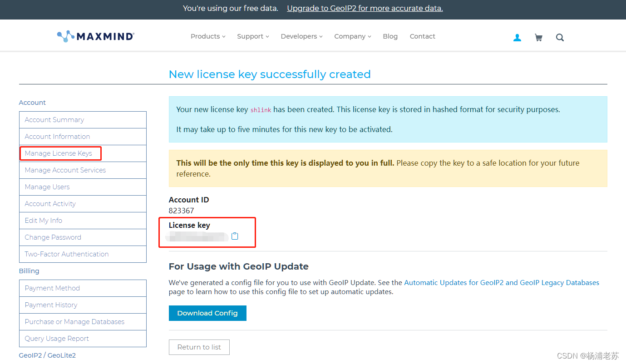The height and width of the screenshot is (364, 626).
Task: Open the shopping cart icon
Action: point(538,38)
